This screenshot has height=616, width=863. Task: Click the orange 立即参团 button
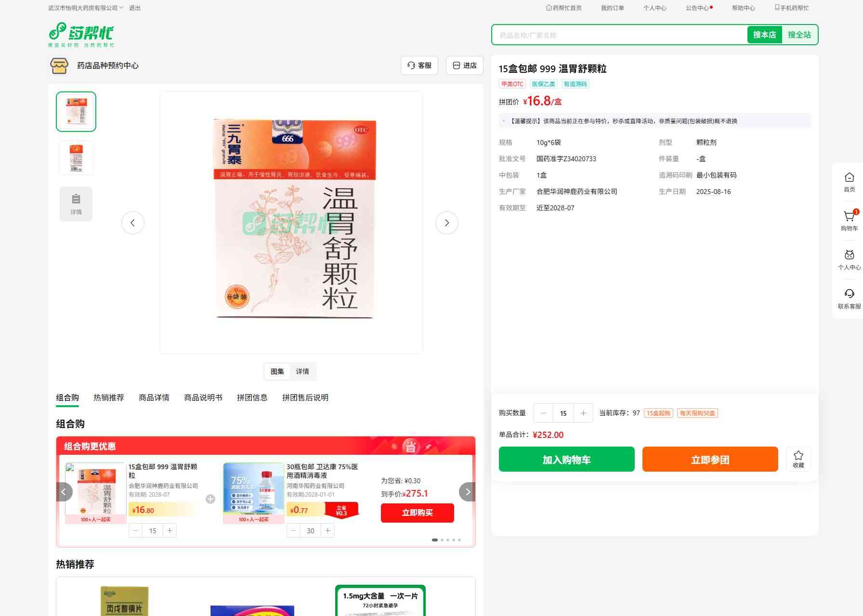[x=710, y=459]
